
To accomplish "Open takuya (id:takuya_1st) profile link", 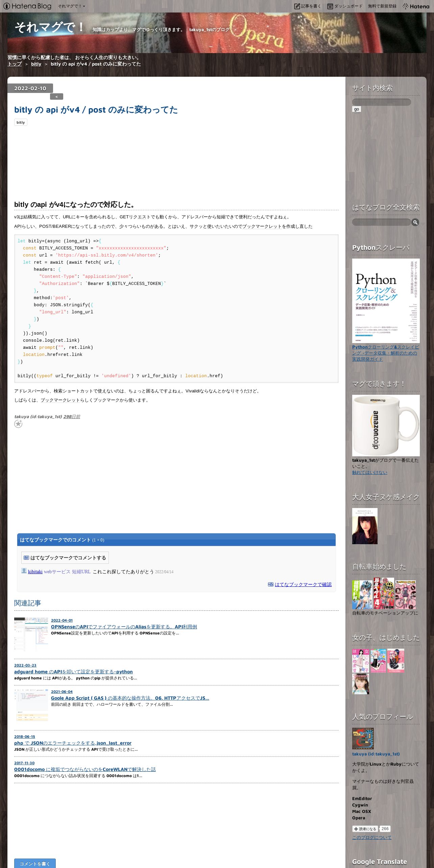I will click(376, 754).
